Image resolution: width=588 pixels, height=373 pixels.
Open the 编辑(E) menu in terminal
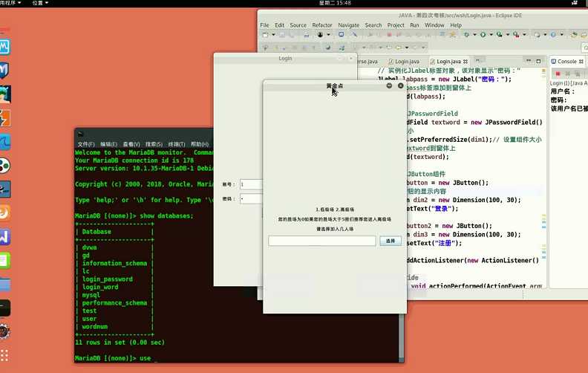(x=109, y=144)
